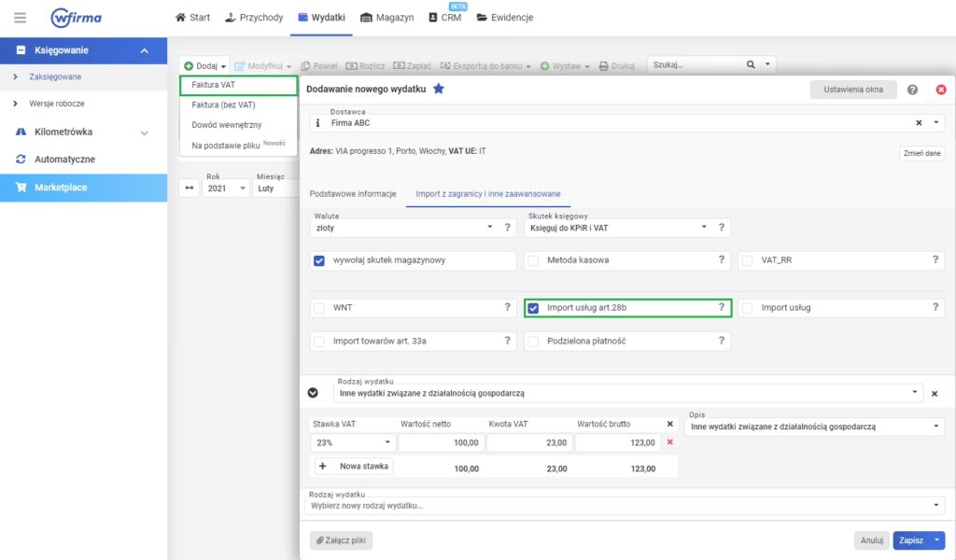Click the hamburger menu icon
Screen dimensions: 956x560
pyautogui.click(x=21, y=18)
